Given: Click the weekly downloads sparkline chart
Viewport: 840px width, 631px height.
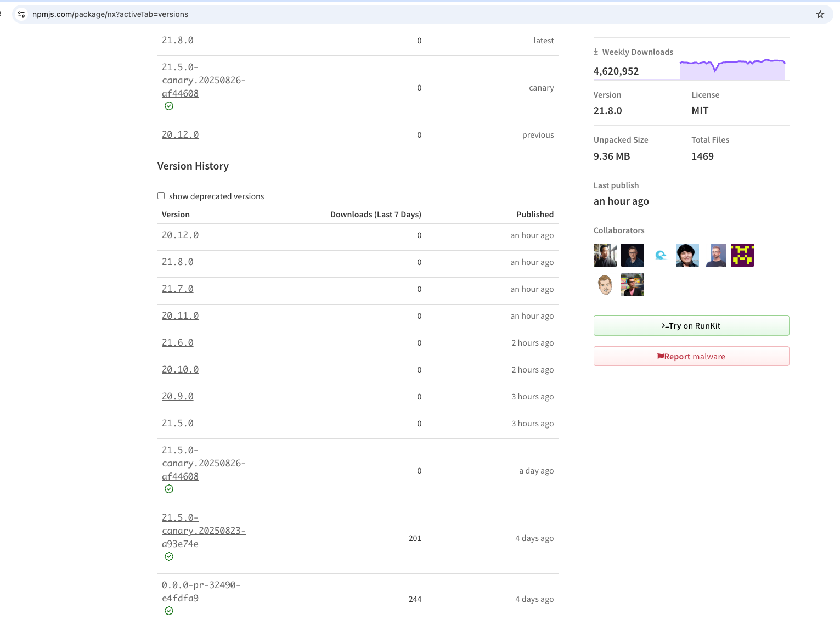Looking at the screenshot, I should (732, 69).
